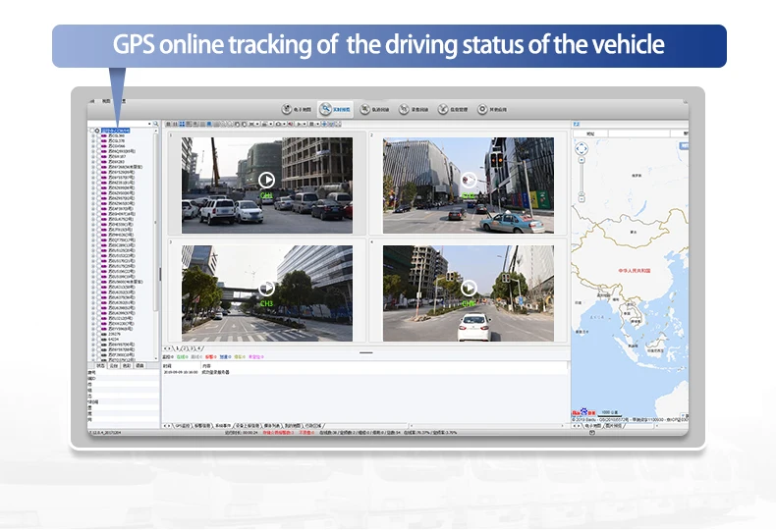
Task: Play the channel 4 video with white car
Action: 469,288
